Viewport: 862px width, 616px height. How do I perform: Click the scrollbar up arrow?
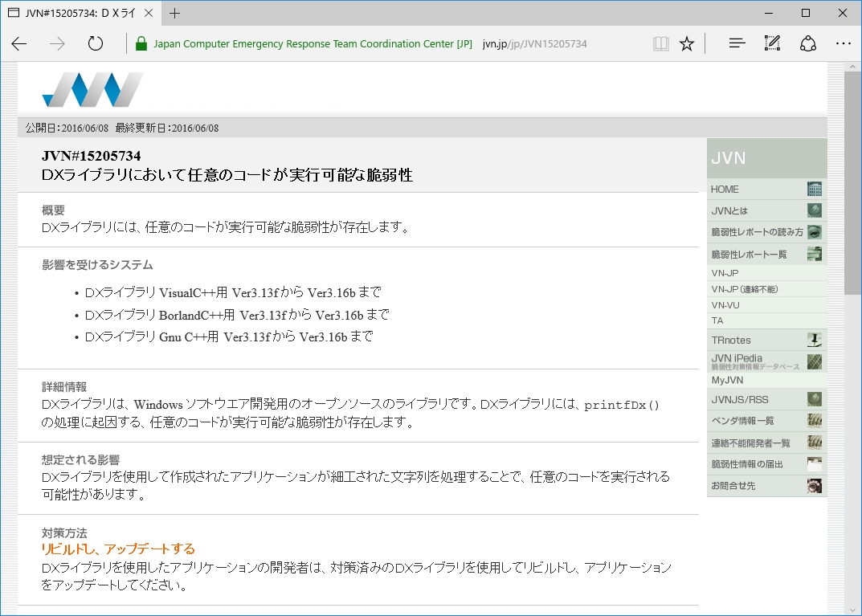coord(852,67)
